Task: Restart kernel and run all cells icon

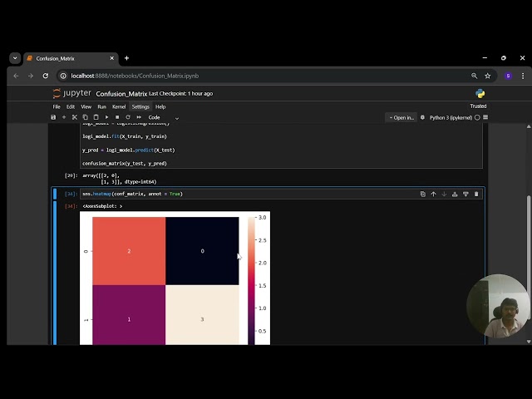Action: 139,117
